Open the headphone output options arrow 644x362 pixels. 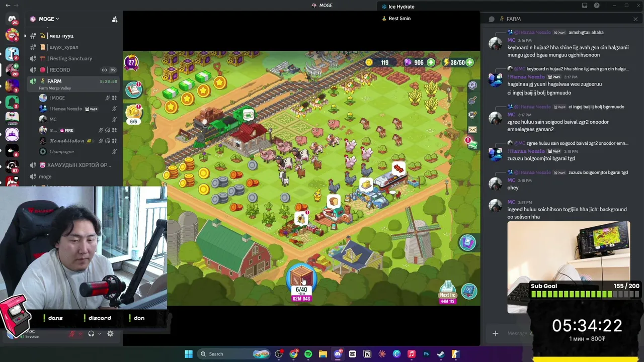tap(99, 334)
